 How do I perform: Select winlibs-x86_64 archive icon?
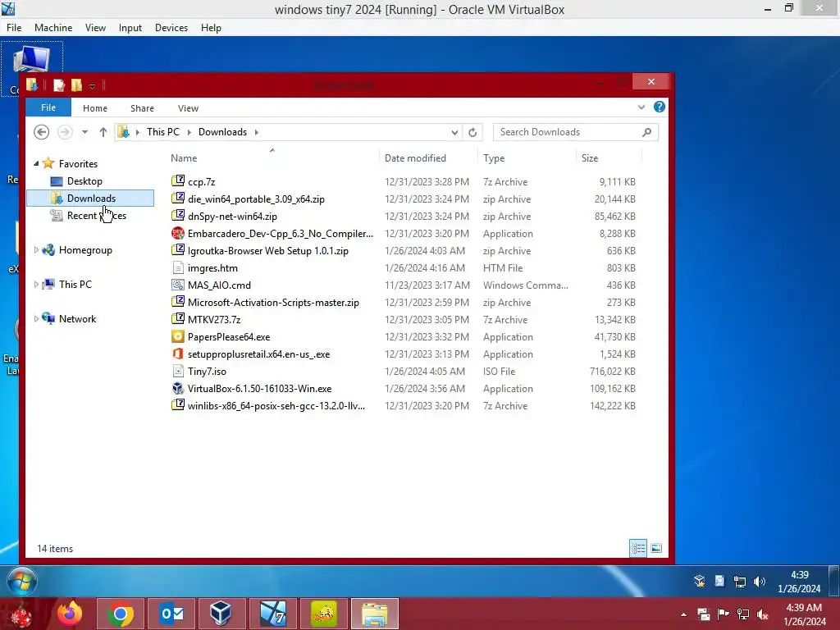178,405
